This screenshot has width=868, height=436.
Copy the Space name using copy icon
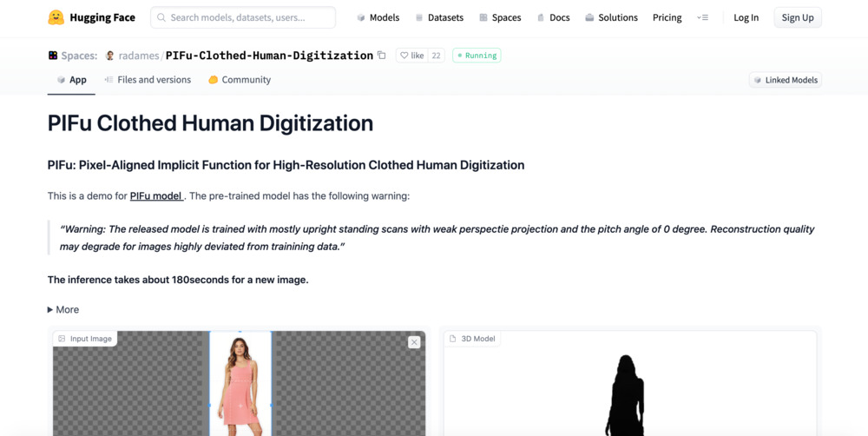[381, 56]
